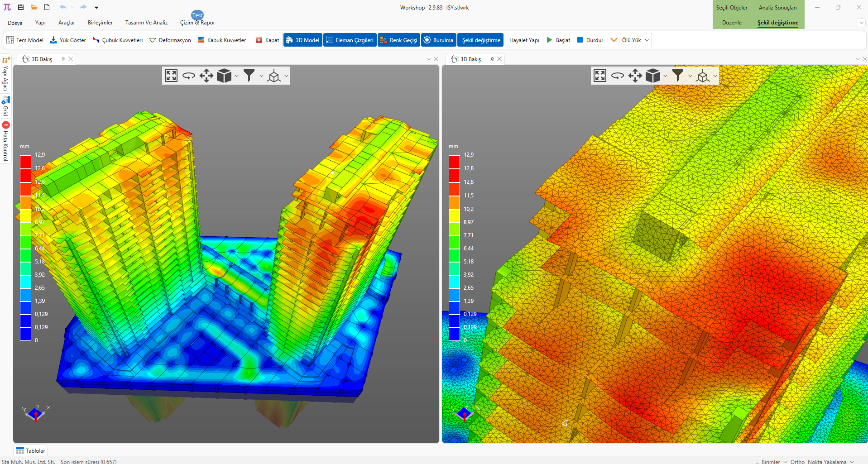Expand the Ölü Yük load case dropdown
The image size is (868, 464).
pyautogui.click(x=647, y=40)
